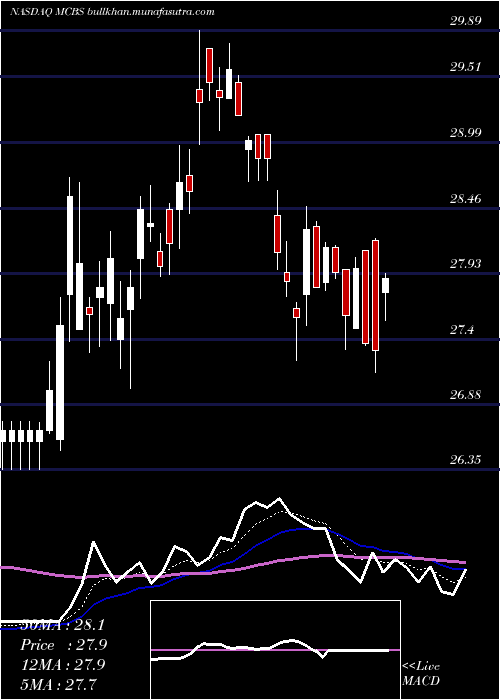Click the last white candlestick on the right

point(385,285)
